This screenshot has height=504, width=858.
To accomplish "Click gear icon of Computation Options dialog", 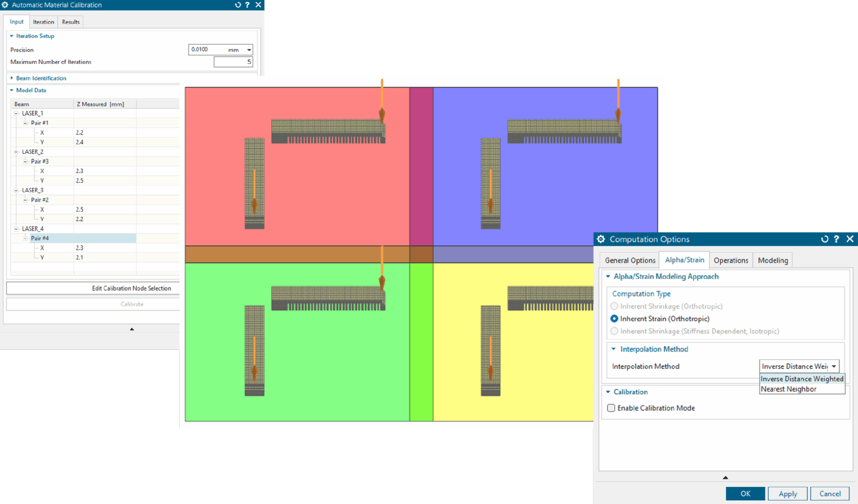I will coord(601,239).
